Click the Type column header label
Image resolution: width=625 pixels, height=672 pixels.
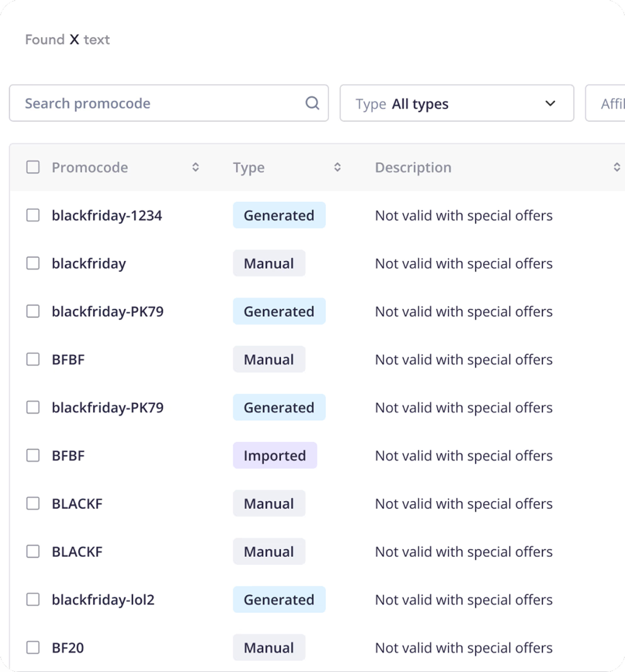(x=249, y=168)
